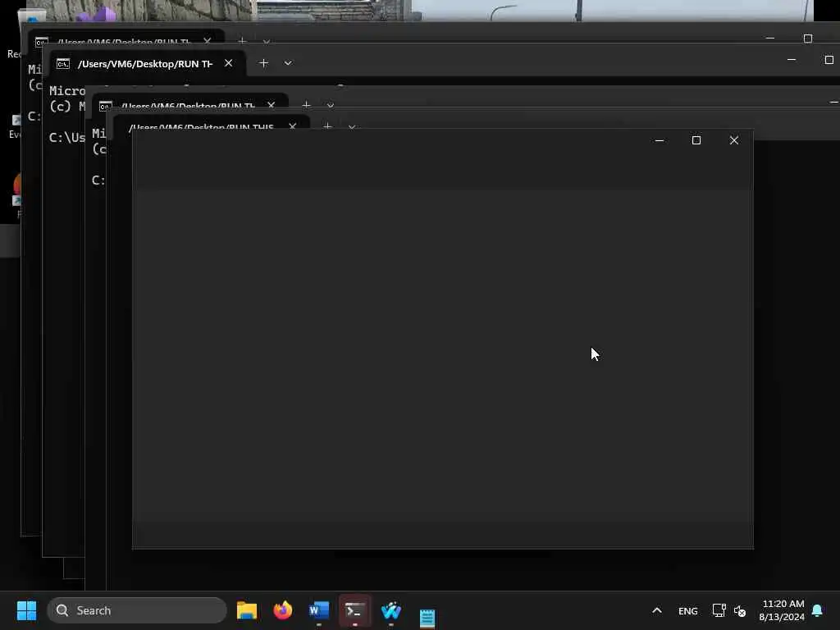Launch Firefox from the taskbar

283,610
